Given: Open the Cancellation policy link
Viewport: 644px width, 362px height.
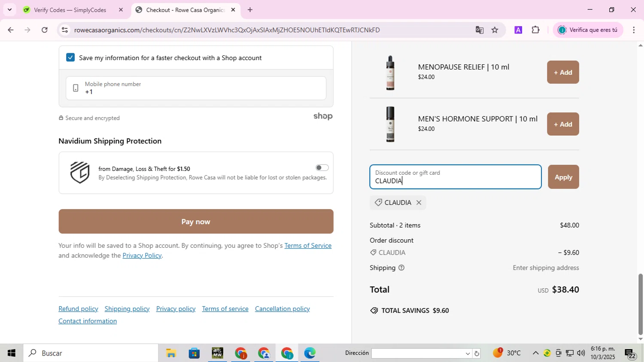Looking at the screenshot, I should (x=283, y=309).
